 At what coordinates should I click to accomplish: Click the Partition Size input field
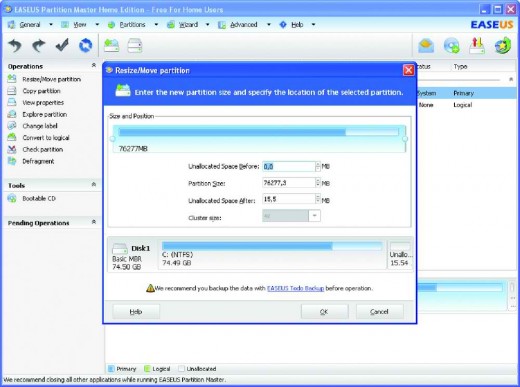tap(289, 183)
